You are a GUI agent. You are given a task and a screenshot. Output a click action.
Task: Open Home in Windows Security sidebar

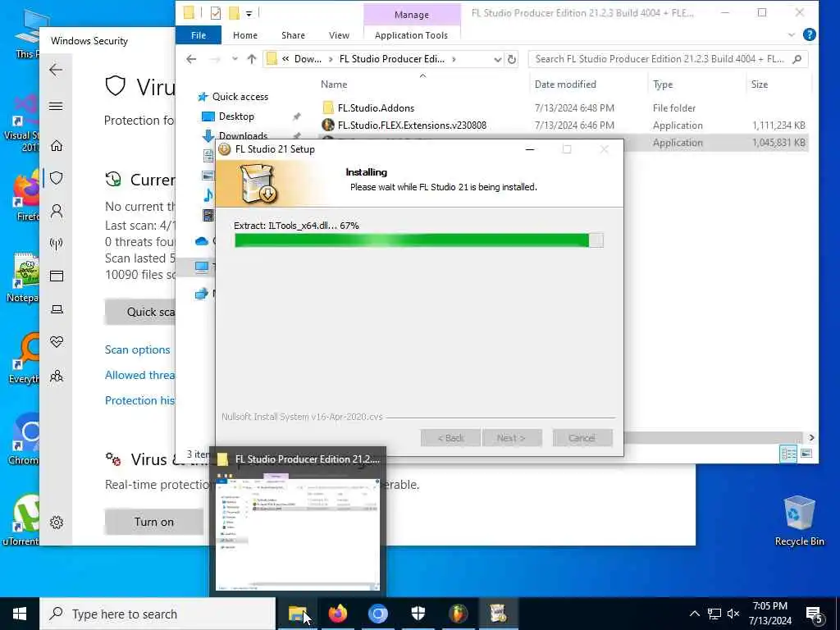[x=57, y=146]
